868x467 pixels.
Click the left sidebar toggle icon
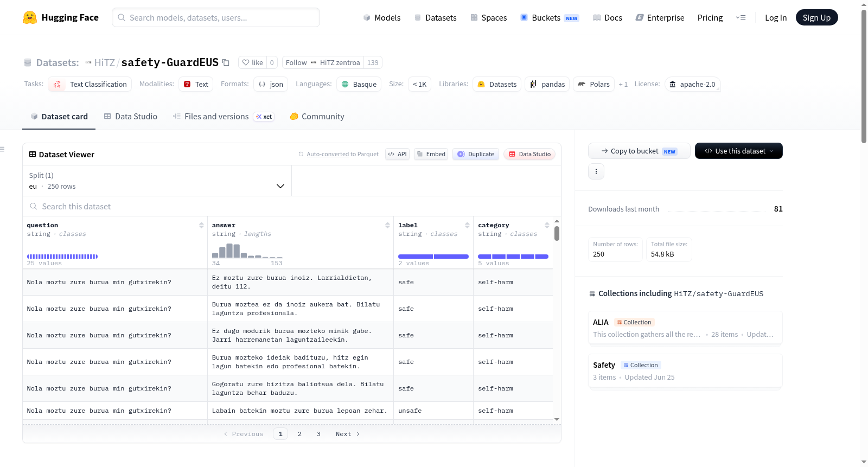pos(2,149)
